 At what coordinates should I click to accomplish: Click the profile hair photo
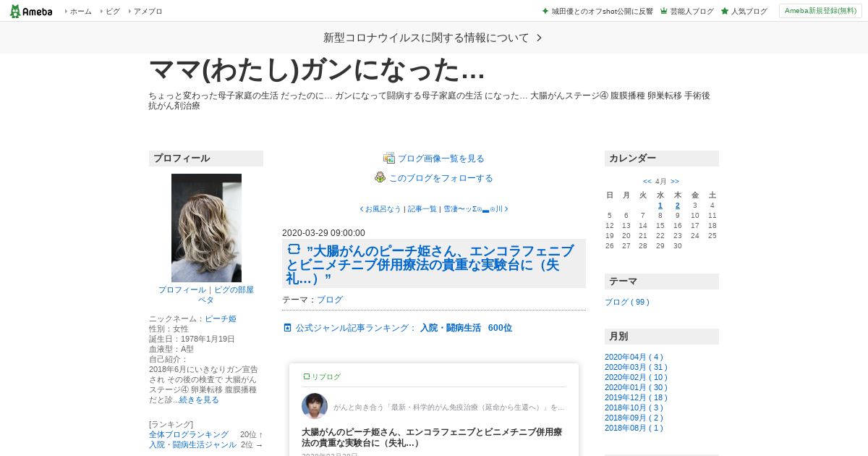pyautogui.click(x=206, y=228)
